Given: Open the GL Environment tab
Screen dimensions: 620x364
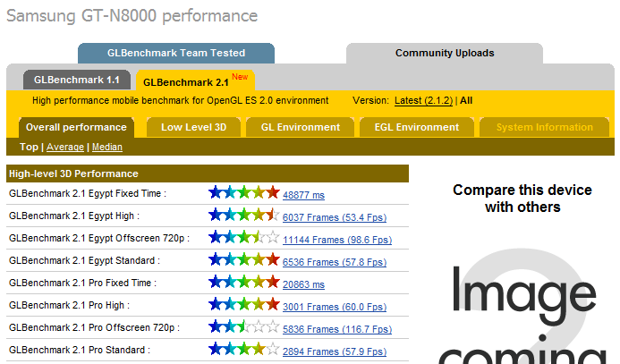Looking at the screenshot, I should click(x=300, y=127).
